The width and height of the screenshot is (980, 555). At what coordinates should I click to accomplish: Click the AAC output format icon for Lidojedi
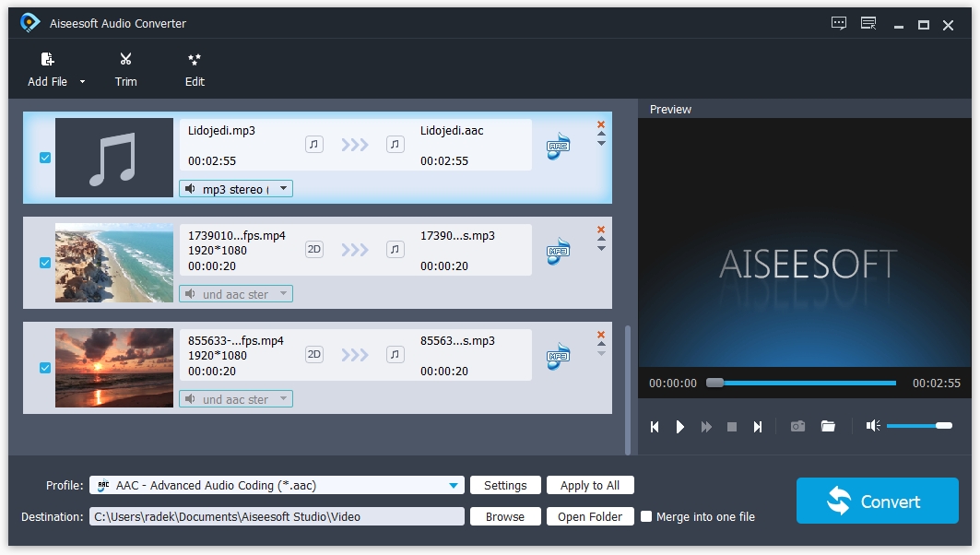point(558,147)
